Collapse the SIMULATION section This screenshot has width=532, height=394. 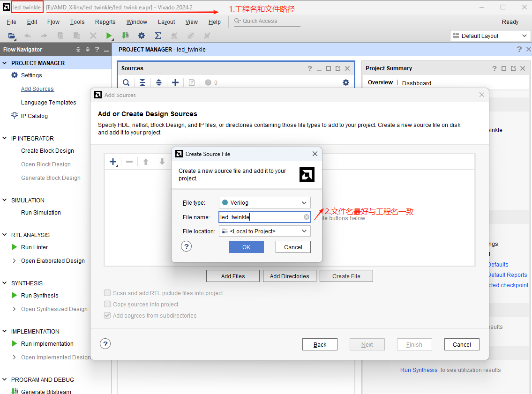(x=5, y=200)
